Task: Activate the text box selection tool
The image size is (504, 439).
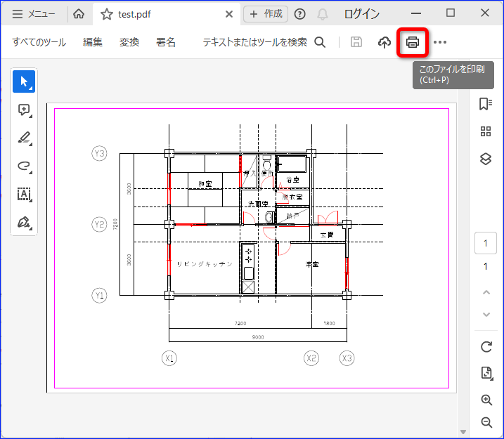Action: 24,195
